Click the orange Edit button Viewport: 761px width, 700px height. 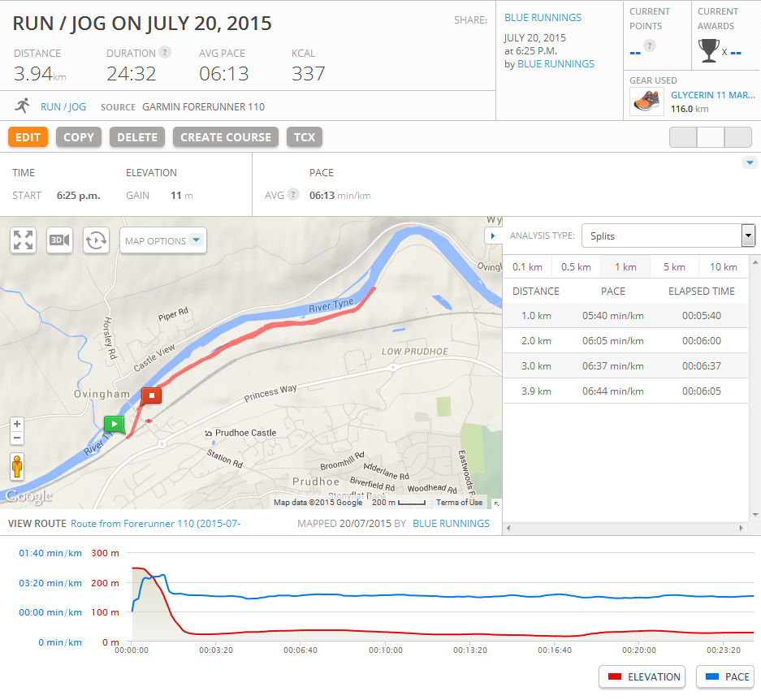[x=28, y=137]
